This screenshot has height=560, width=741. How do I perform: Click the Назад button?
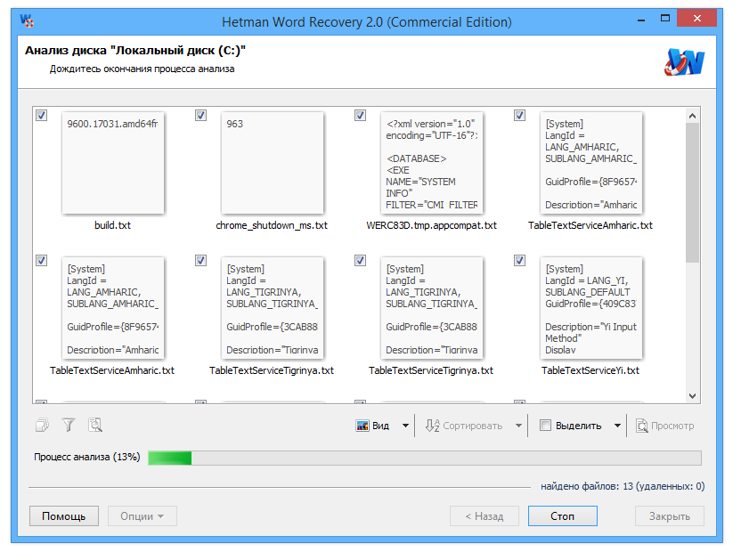[x=484, y=516]
